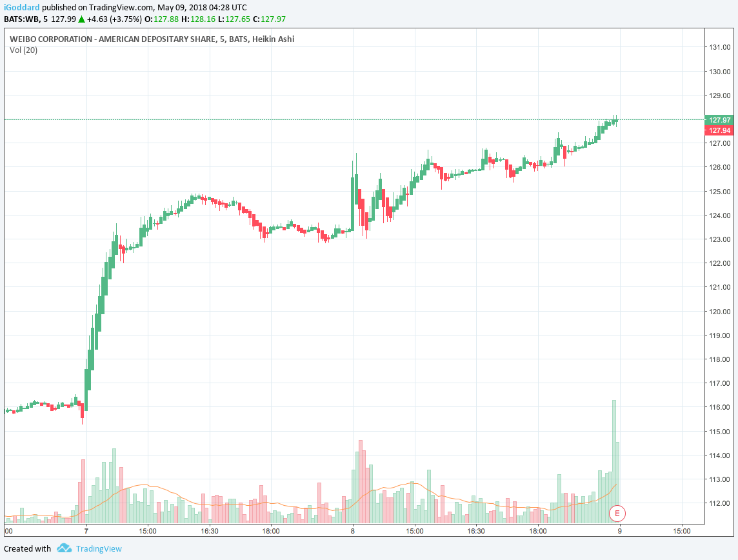Screen dimensions: 738x560
Task: Click the 116.00 price axis label
Action: click(x=720, y=407)
